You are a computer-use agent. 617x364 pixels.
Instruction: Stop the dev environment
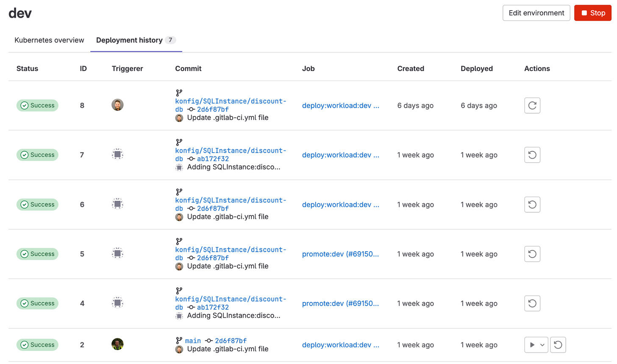(x=593, y=13)
